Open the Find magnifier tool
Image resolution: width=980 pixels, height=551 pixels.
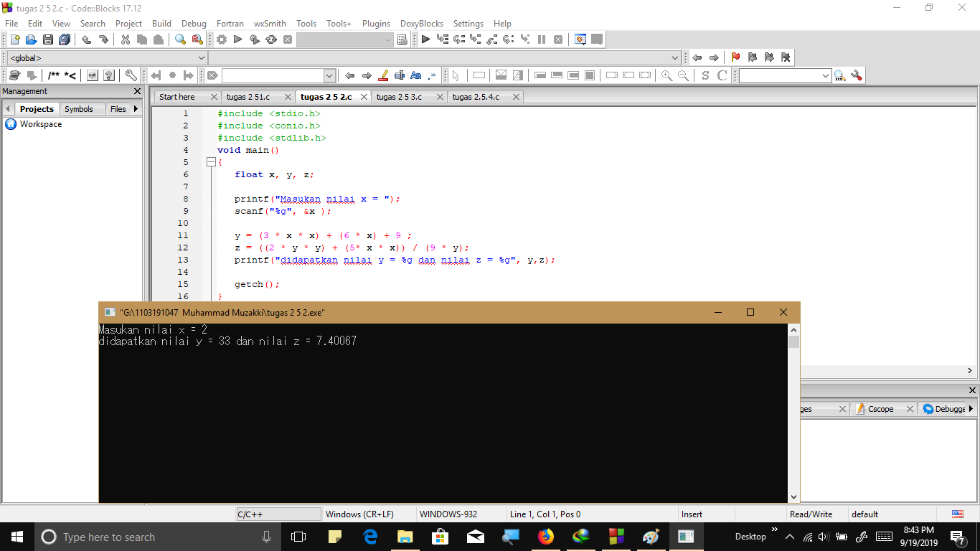(x=181, y=39)
